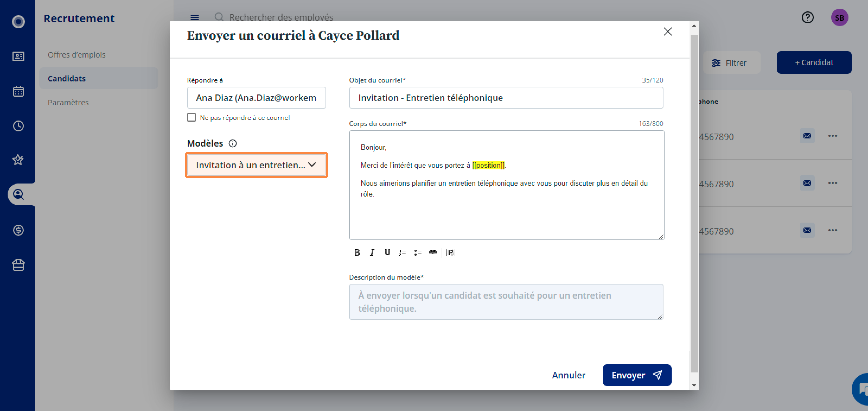Click the Répondre à field

coord(256,98)
